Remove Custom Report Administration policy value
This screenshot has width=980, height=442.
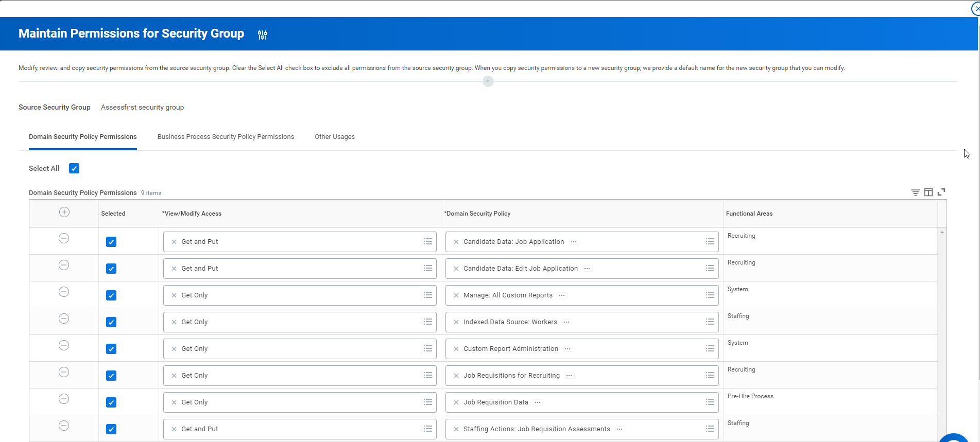click(x=456, y=349)
